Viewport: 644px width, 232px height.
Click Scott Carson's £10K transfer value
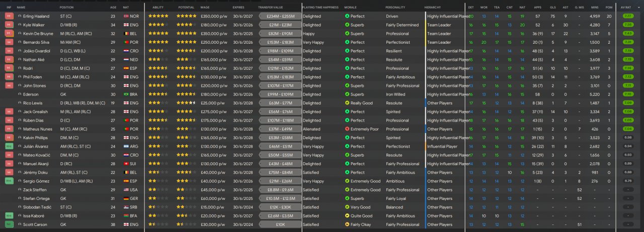coord(280,224)
